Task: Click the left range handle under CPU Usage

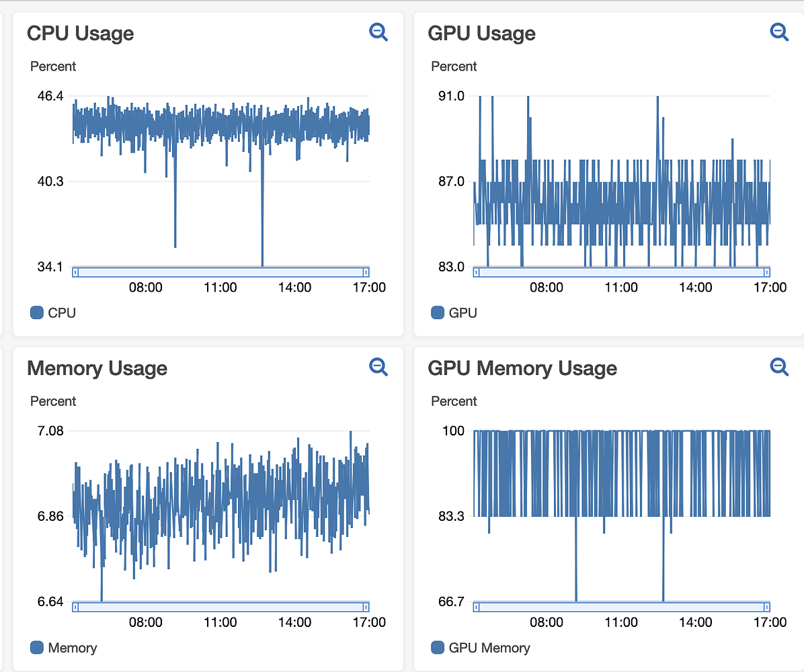Action: tap(75, 272)
